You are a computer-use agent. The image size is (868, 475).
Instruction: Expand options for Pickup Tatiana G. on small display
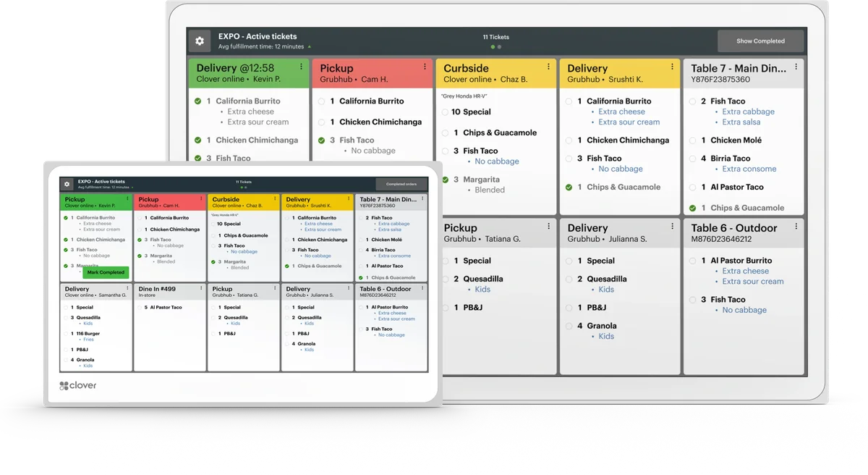(276, 288)
